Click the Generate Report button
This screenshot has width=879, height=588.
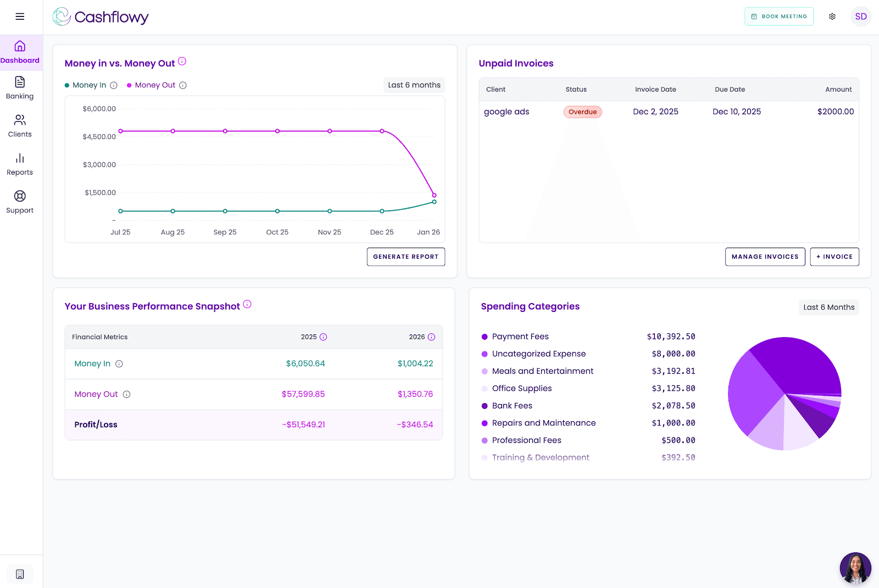coord(405,256)
